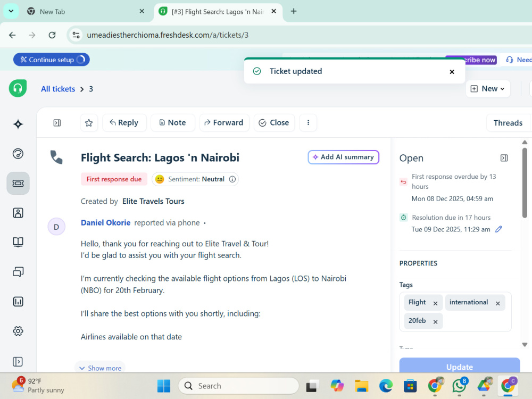This screenshot has height=399, width=532.
Task: Toggle the ticket list panel icon
Action: coord(57,123)
